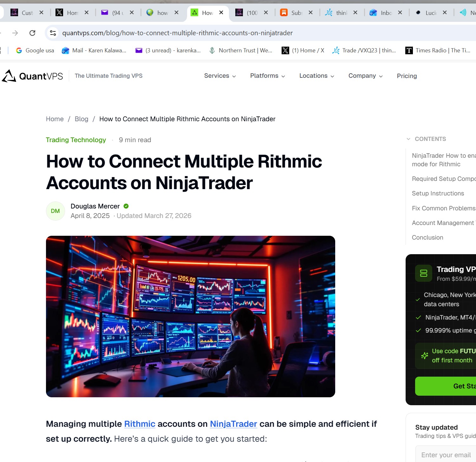Open site information icon in address bar

tap(53, 33)
